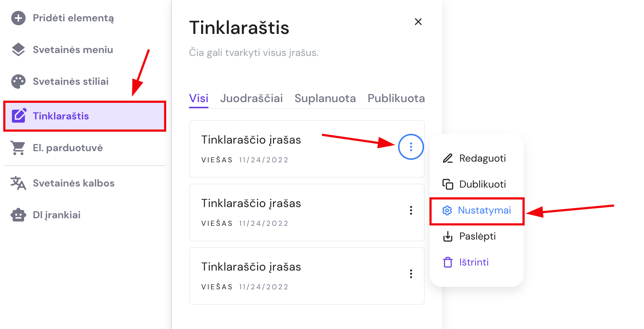Image resolution: width=644 pixels, height=329 pixels.
Task: Click the Pridėti elementą plus icon
Action: click(18, 18)
